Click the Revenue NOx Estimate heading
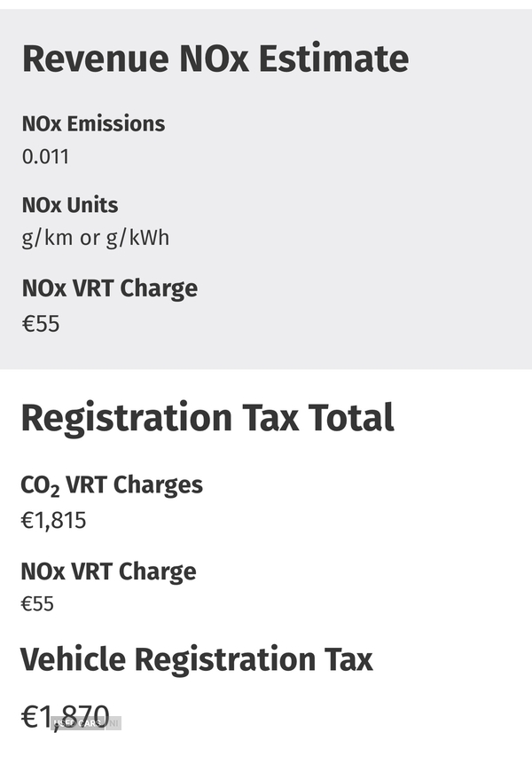532x772 pixels. tap(215, 59)
